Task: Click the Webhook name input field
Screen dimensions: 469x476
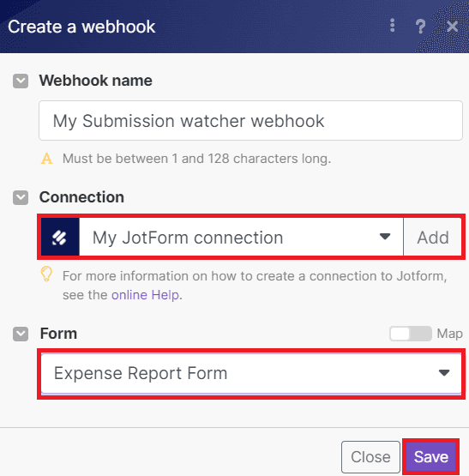Action: point(250,121)
